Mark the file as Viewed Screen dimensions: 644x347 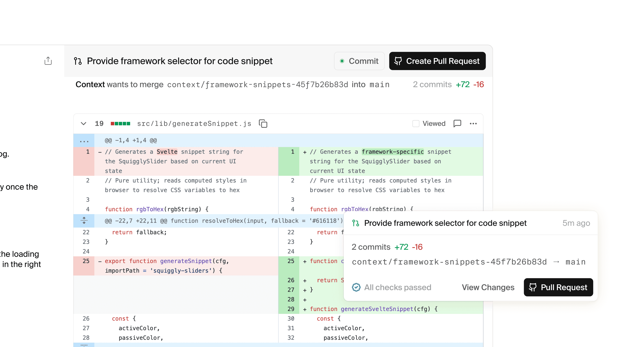coord(416,123)
